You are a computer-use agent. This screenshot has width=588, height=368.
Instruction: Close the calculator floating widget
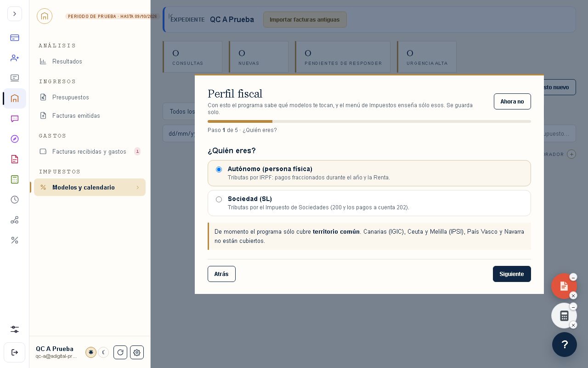point(573,325)
